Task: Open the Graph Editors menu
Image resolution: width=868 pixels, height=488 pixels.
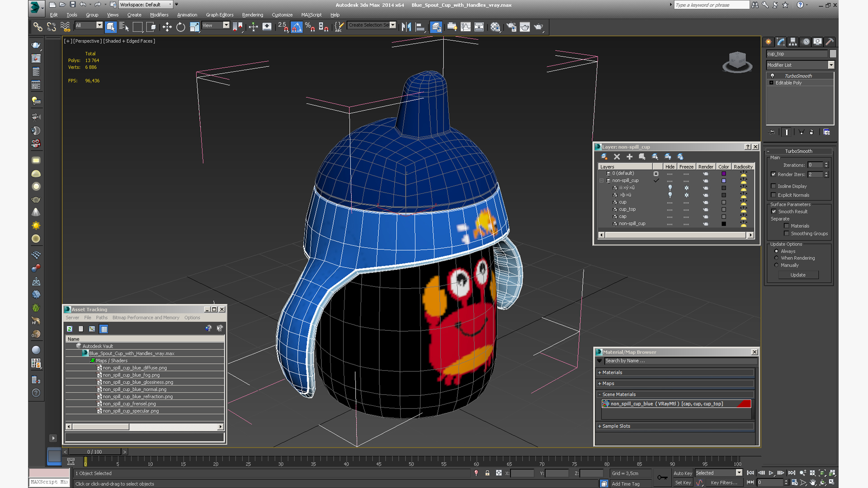Action: click(x=220, y=15)
